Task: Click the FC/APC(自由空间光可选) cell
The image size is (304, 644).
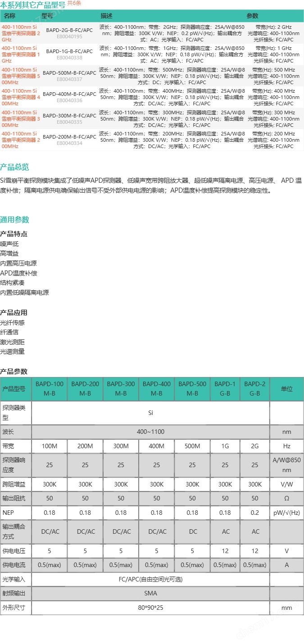Action: coord(150,579)
